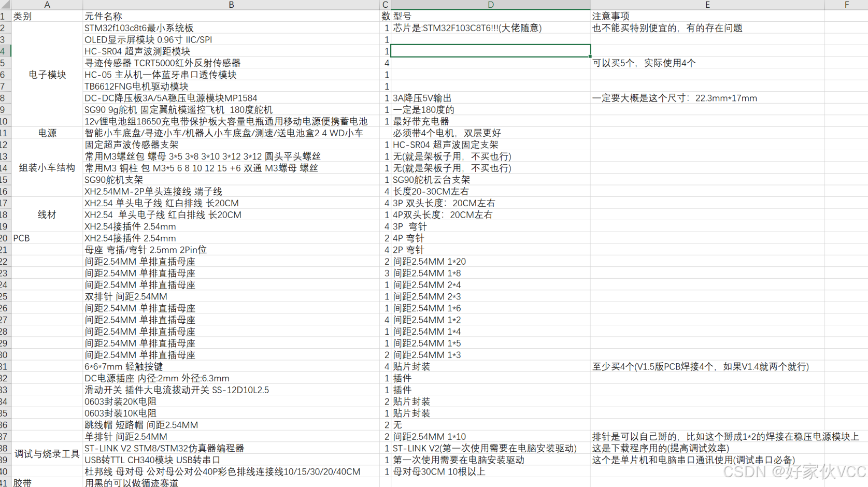Select row header 1

click(5, 16)
